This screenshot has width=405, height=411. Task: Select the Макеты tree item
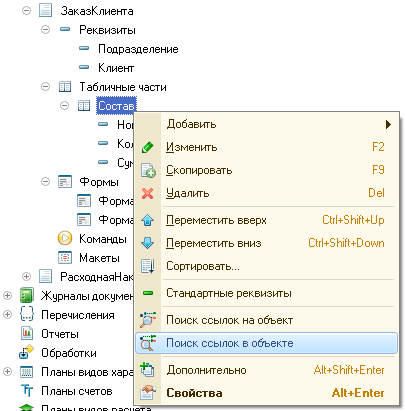click(99, 258)
